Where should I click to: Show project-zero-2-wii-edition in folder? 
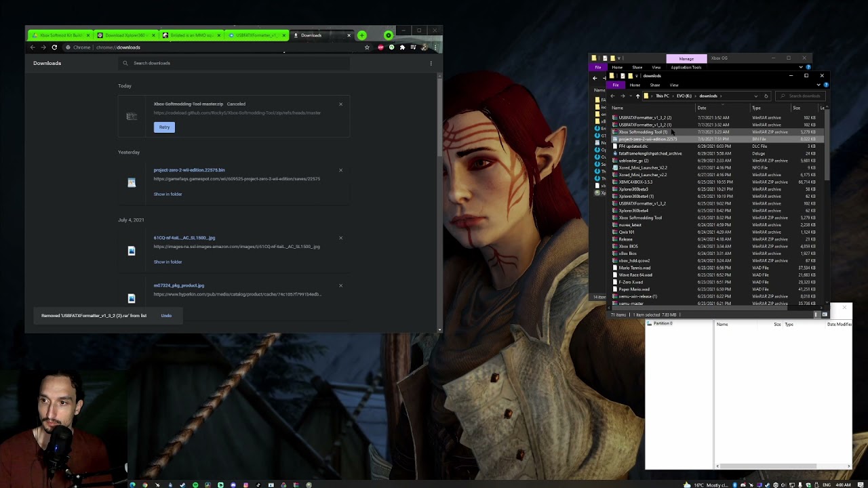(167, 194)
